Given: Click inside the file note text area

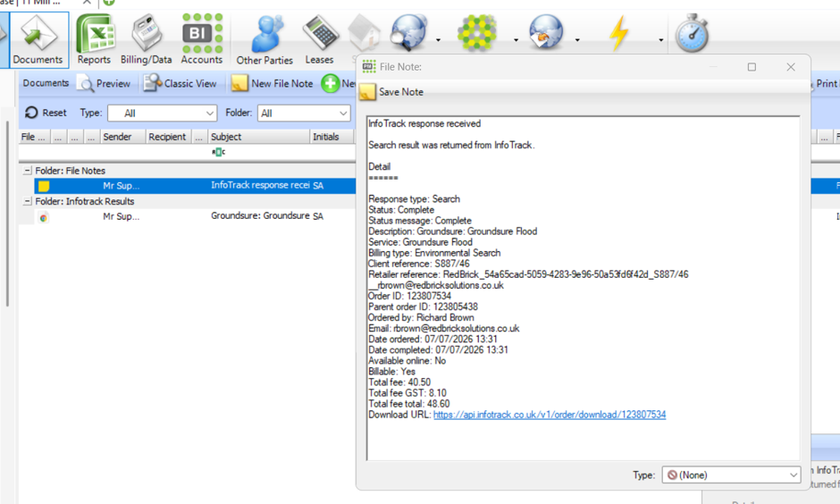Looking at the screenshot, I should [x=583, y=288].
